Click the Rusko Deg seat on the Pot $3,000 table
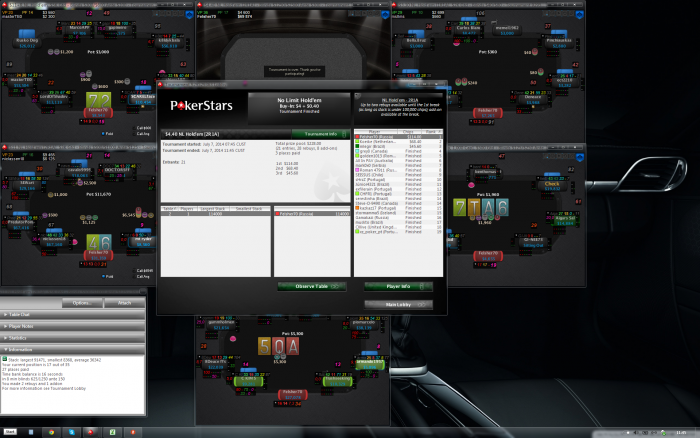This screenshot has height=438, width=700. click(27, 41)
